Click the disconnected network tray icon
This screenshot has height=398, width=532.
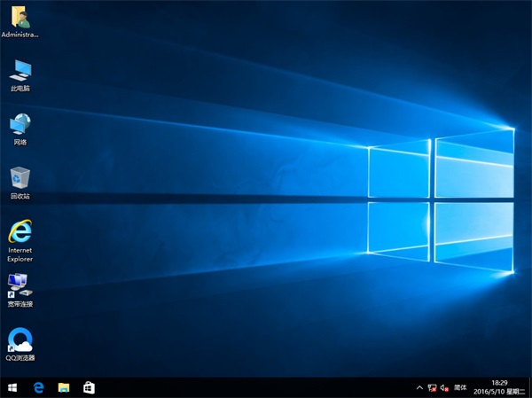tap(432, 387)
